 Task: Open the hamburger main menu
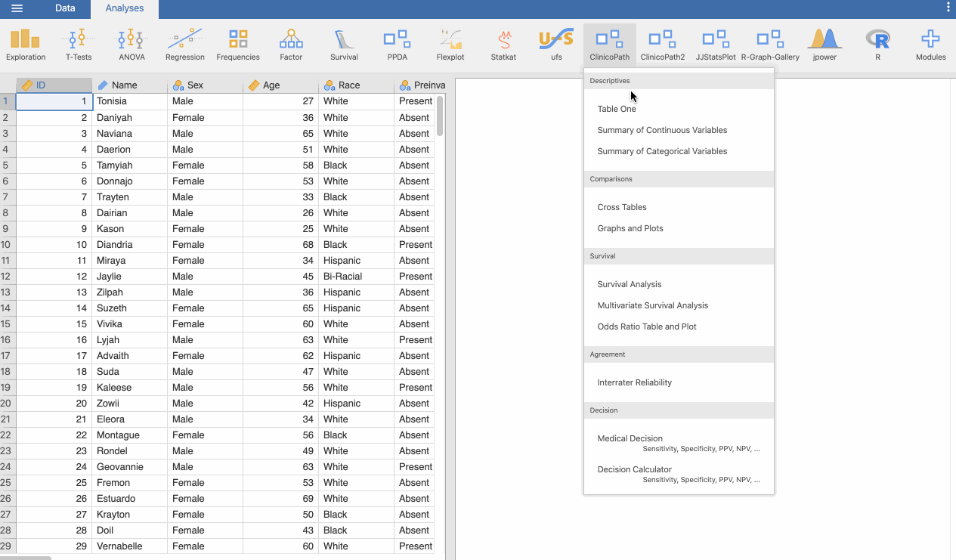pyautogui.click(x=17, y=8)
